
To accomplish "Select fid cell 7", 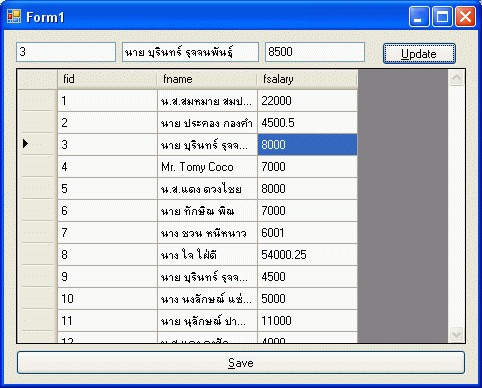I will [107, 233].
